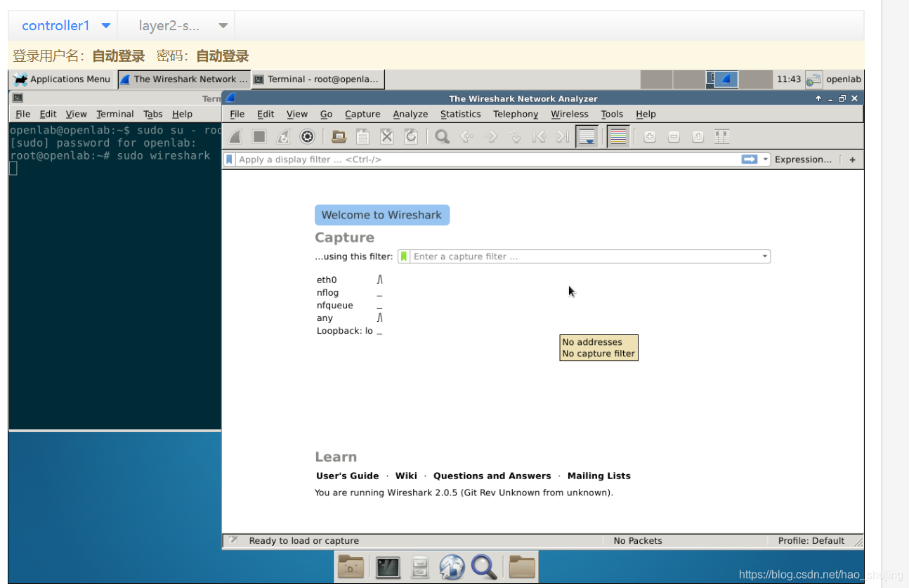Screen dimensions: 909x588
Task: Open the Telephony menu
Action: coord(516,114)
